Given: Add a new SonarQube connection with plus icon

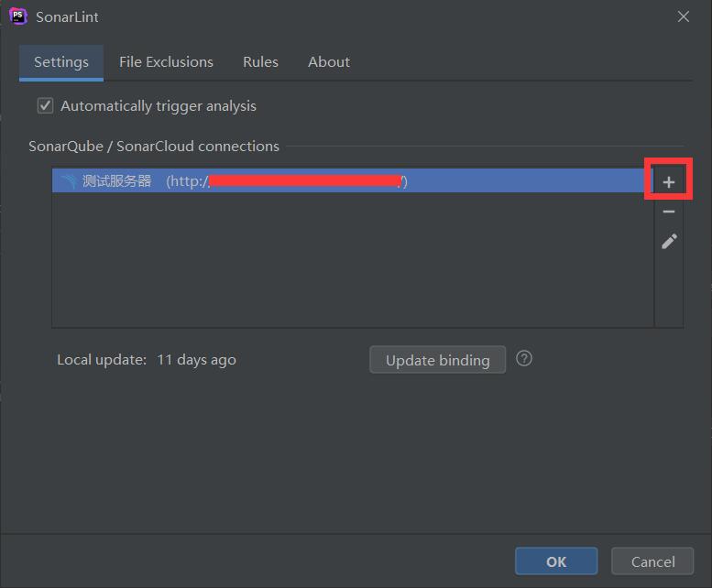Looking at the screenshot, I should click(668, 182).
